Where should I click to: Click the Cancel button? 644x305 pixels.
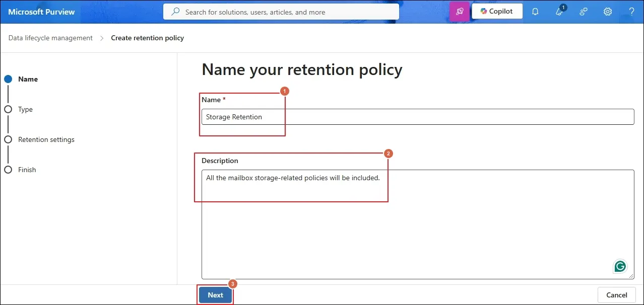(617, 295)
